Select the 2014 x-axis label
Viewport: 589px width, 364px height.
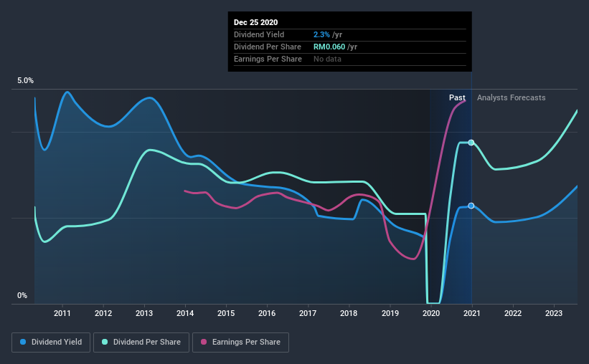(185, 313)
